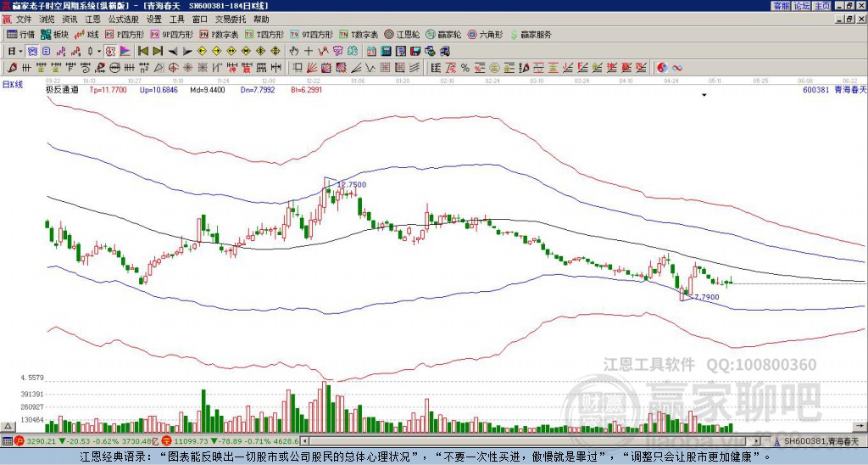
Task: Expand the candlestick style dropdown arrow
Action: click(x=99, y=51)
